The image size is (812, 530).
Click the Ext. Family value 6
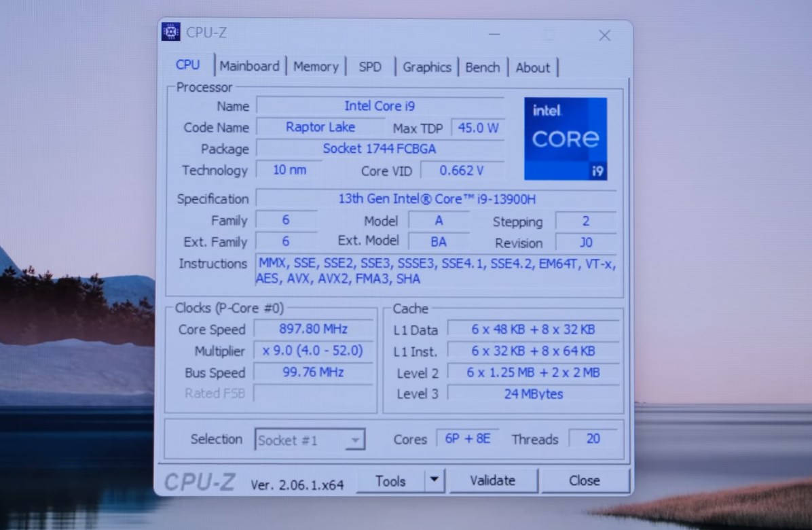coord(286,241)
